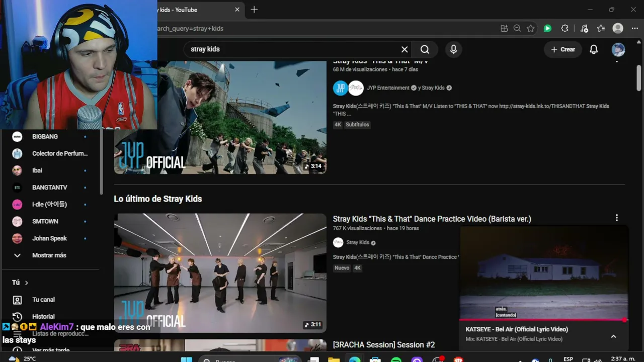The height and width of the screenshot is (362, 644).
Task: Expand subscriptions with 'Mostrar más'
Action: 50,255
